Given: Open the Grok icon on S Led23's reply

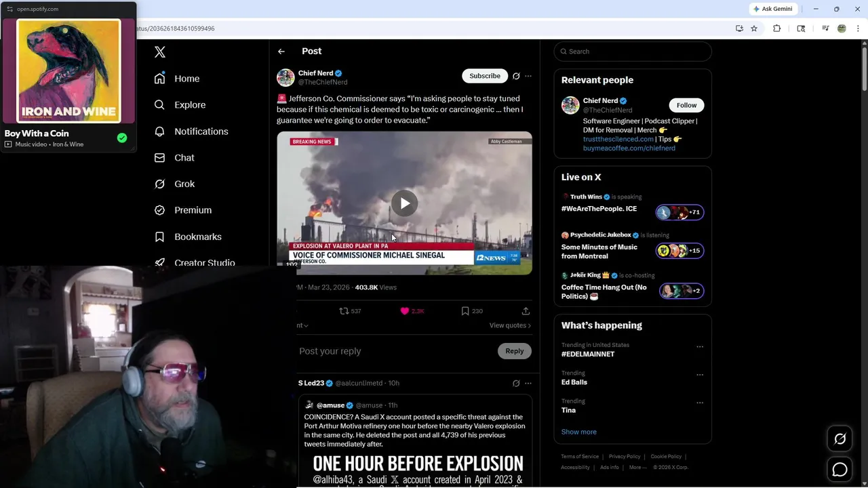Looking at the screenshot, I should 516,383.
